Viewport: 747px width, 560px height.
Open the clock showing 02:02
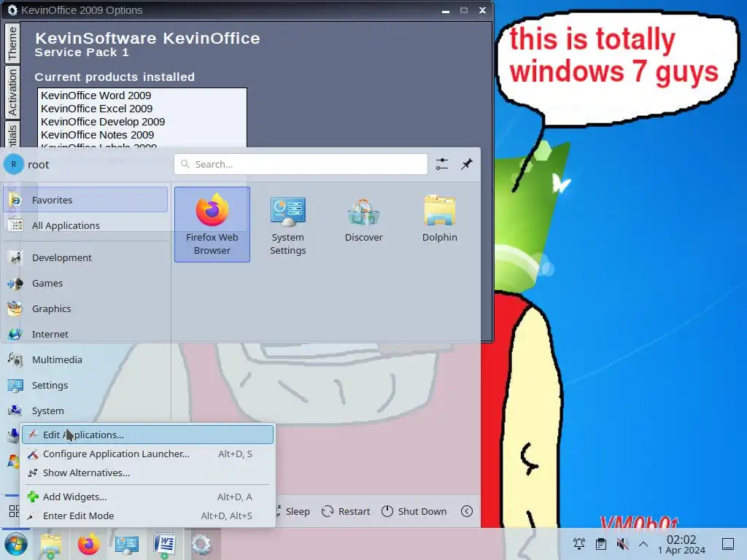tap(681, 544)
